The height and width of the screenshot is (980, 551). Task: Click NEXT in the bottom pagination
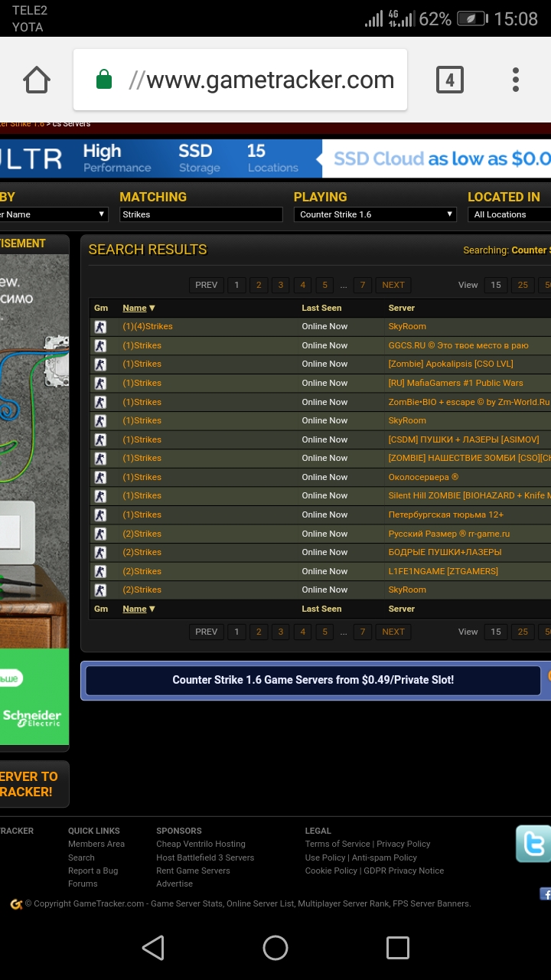[393, 632]
